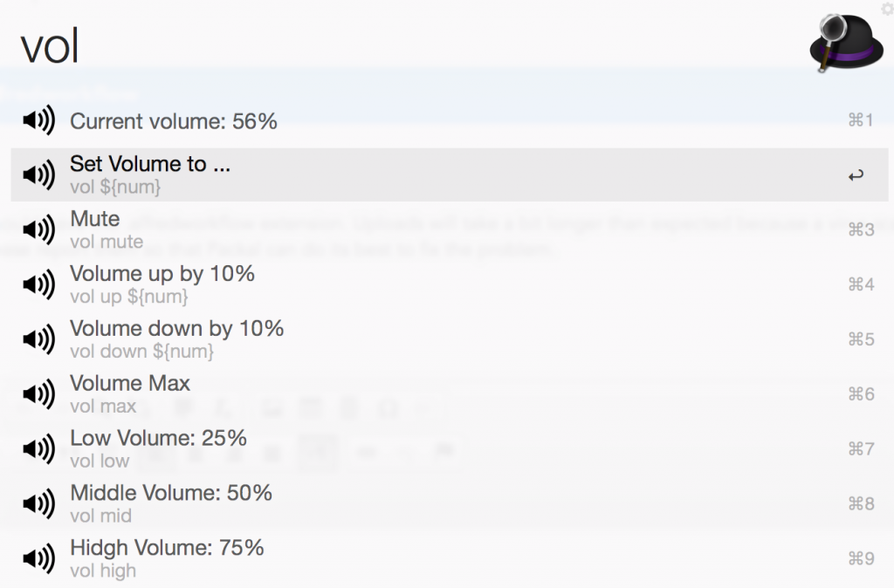Viewport: 894px width, 588px height.
Task: Click speaker icon beside Low Volume: 25%
Action: (x=38, y=449)
